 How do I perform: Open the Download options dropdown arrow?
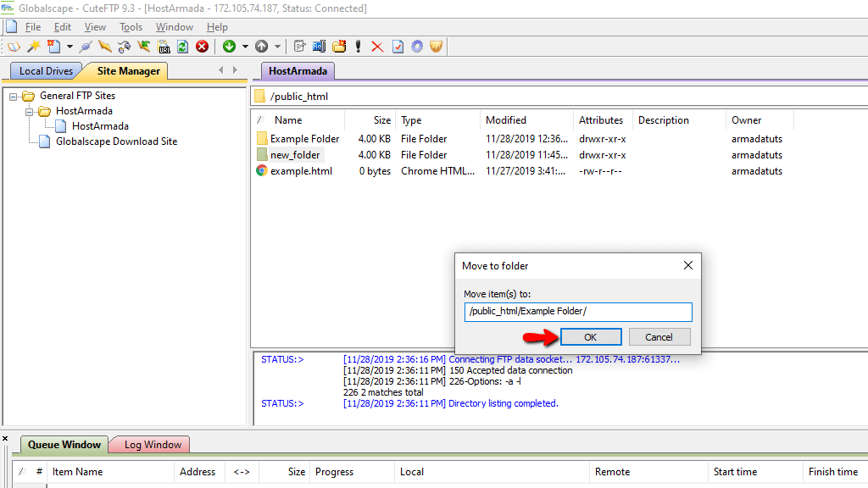coord(245,47)
